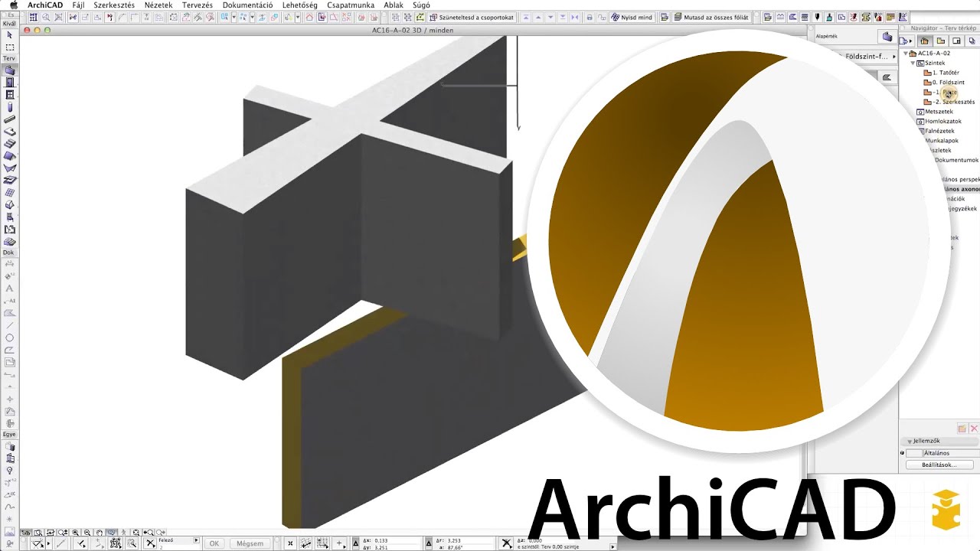Choose the Object chair tool
The width and height of the screenshot is (980, 551).
coord(10,217)
